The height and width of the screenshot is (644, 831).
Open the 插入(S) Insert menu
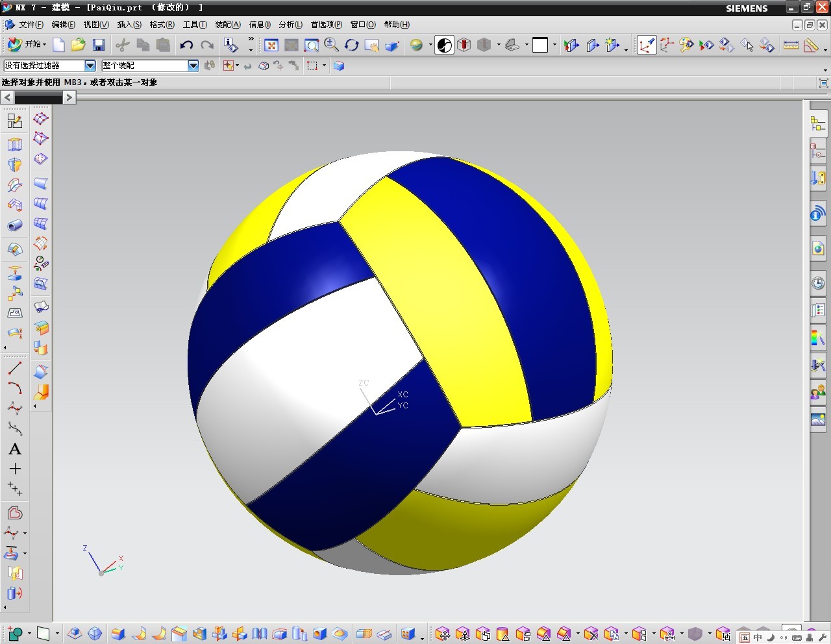click(x=129, y=25)
